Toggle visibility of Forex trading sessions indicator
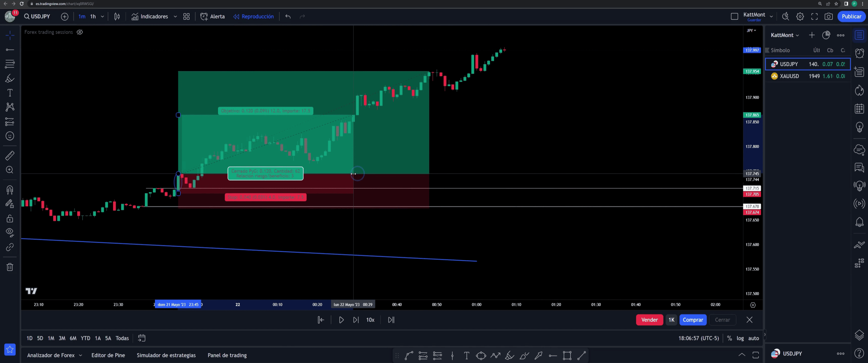This screenshot has height=363, width=868. click(80, 32)
